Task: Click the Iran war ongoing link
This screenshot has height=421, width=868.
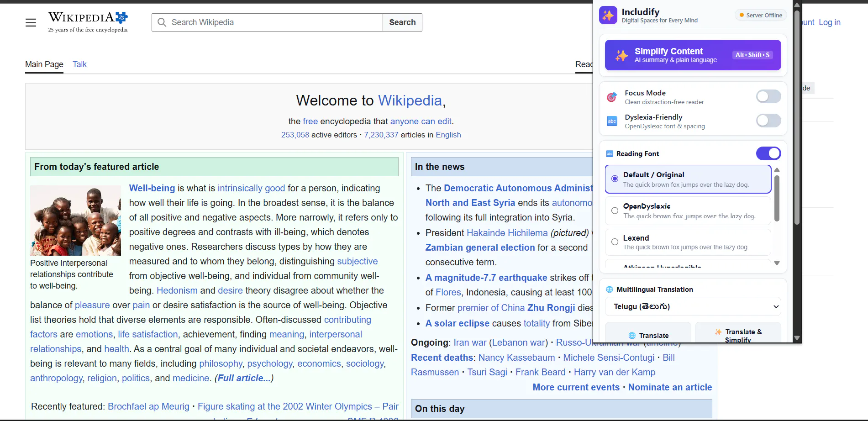Action: tap(470, 342)
